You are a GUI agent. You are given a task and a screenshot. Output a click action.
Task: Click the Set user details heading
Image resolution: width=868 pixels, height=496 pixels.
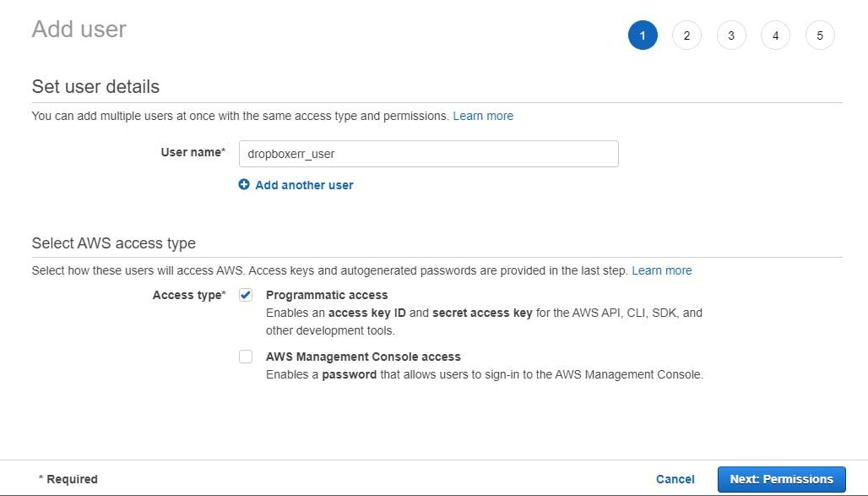[x=95, y=86]
